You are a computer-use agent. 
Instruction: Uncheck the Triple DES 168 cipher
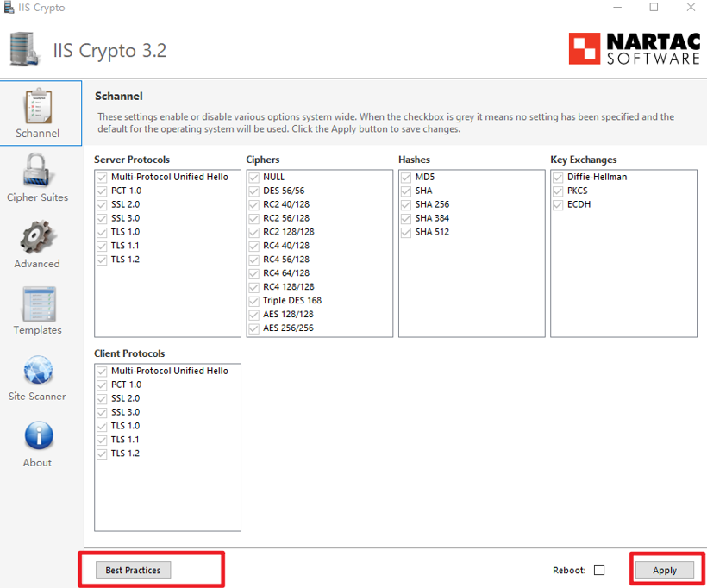coord(254,301)
